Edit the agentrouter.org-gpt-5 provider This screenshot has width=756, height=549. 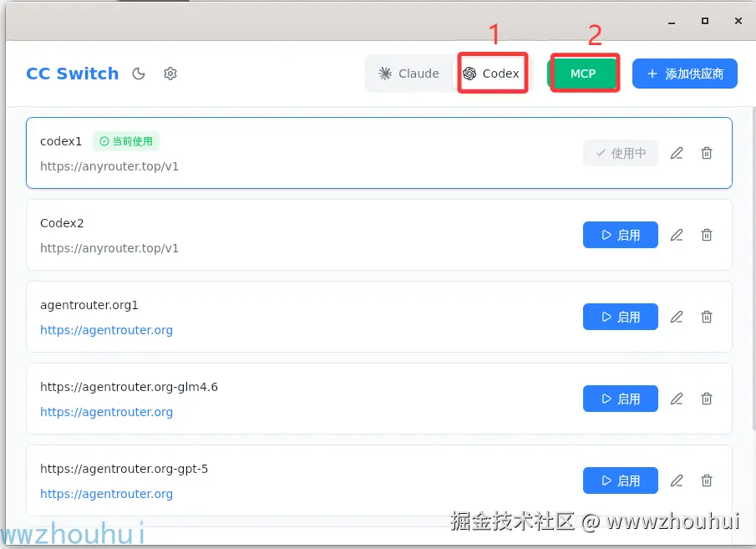point(677,480)
